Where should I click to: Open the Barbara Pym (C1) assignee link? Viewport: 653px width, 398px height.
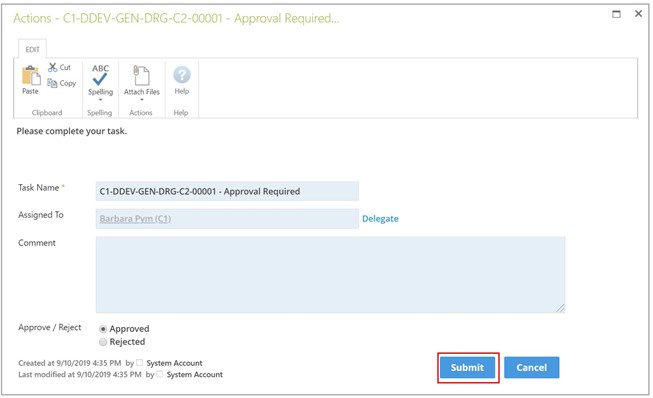click(x=135, y=219)
